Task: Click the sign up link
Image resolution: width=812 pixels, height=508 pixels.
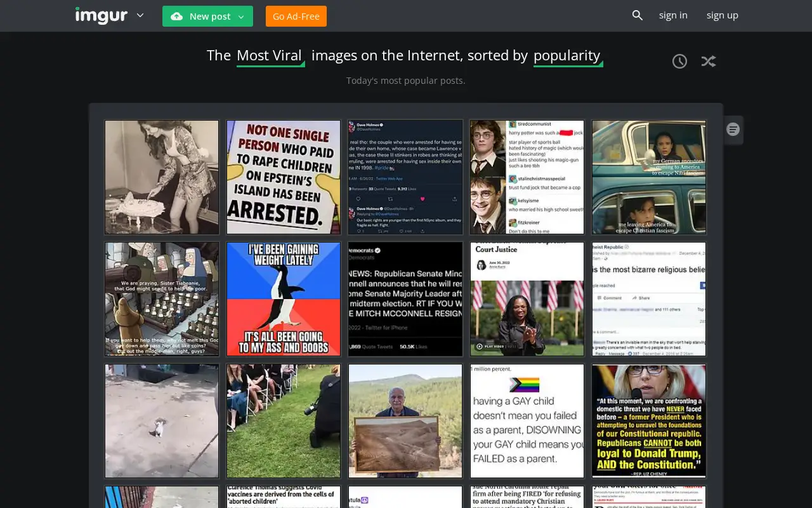Action: [x=723, y=15]
